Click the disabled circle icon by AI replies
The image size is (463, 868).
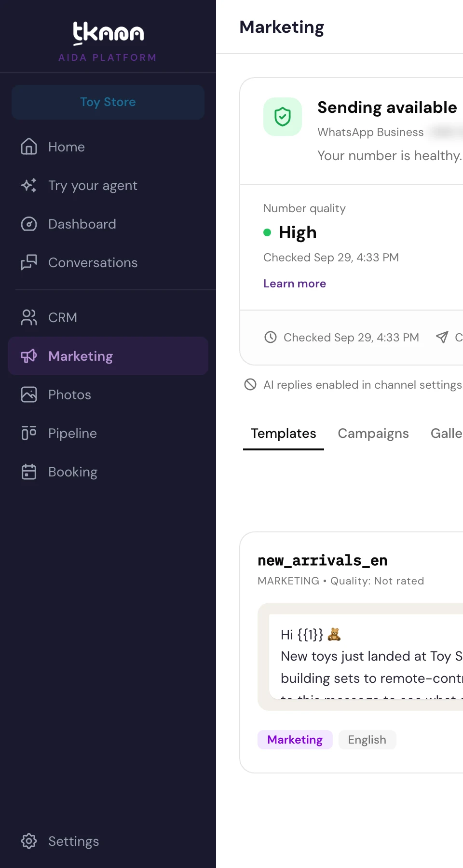250,384
